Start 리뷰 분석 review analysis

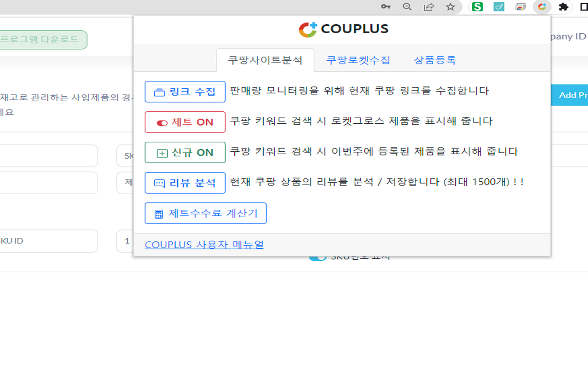pyautogui.click(x=185, y=183)
